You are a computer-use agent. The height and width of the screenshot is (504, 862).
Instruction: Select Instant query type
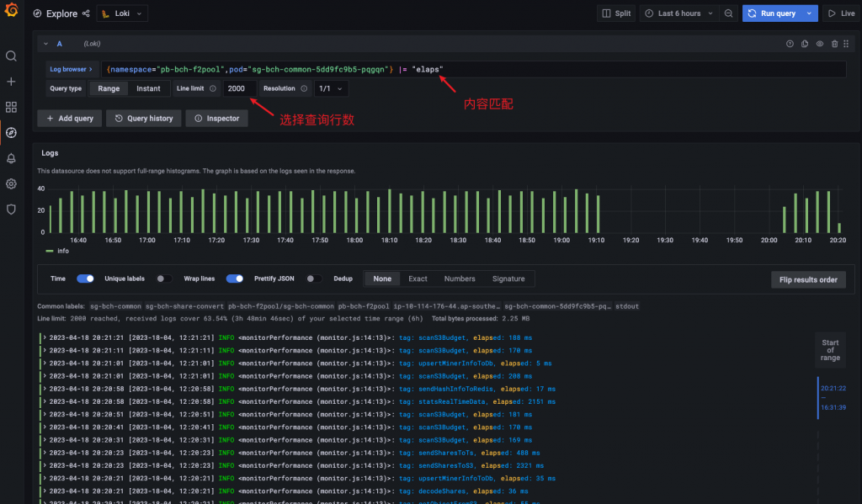pyautogui.click(x=148, y=88)
